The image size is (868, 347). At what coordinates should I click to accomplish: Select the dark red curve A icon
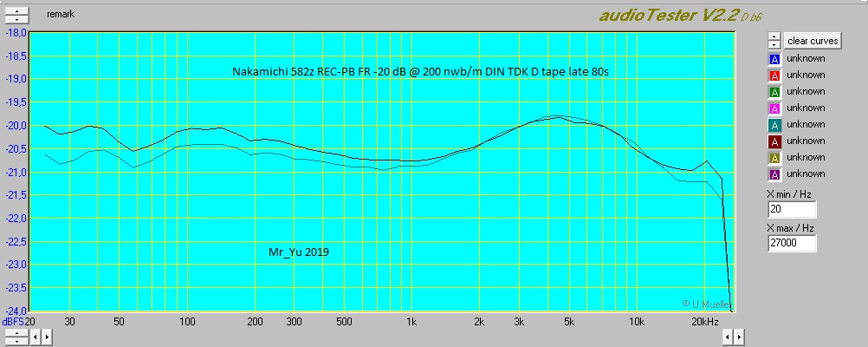[x=774, y=141]
